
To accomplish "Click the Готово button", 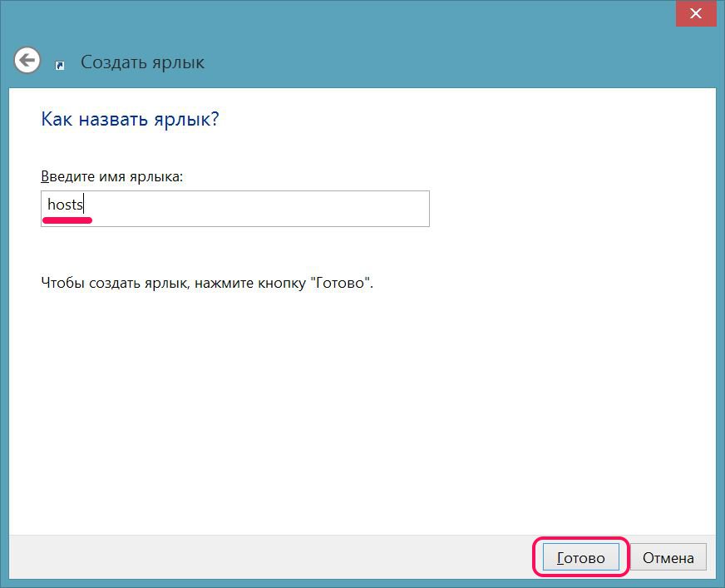I will (x=580, y=557).
